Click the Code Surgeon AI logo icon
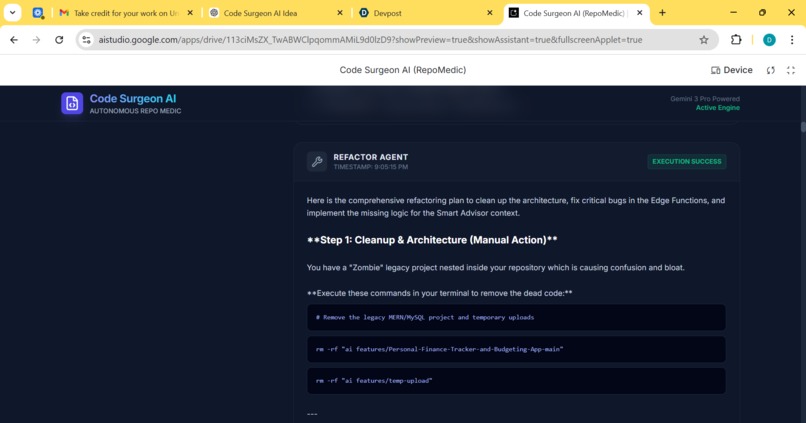 72,103
